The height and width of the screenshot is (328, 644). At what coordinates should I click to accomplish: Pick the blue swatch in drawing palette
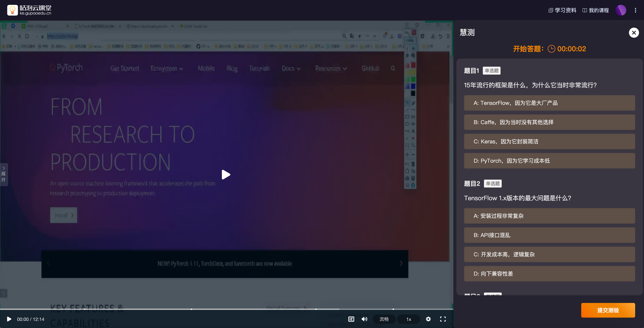coord(413,86)
